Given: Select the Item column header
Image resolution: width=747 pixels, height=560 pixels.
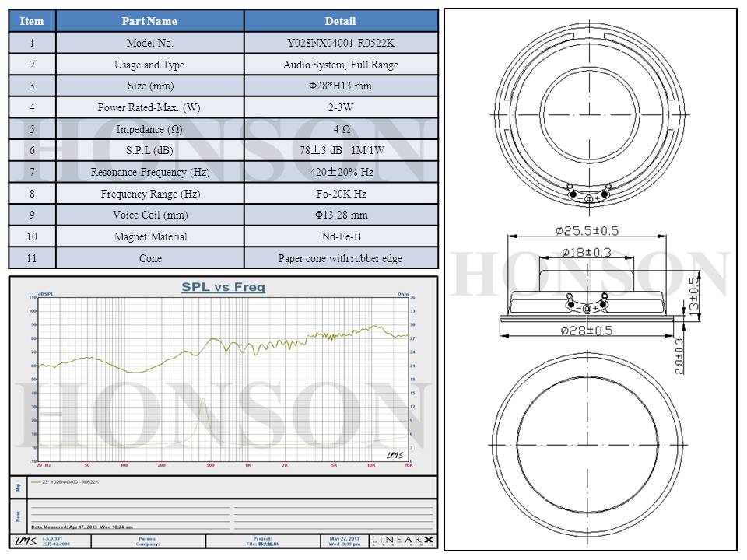Looking at the screenshot, I should (32, 21).
